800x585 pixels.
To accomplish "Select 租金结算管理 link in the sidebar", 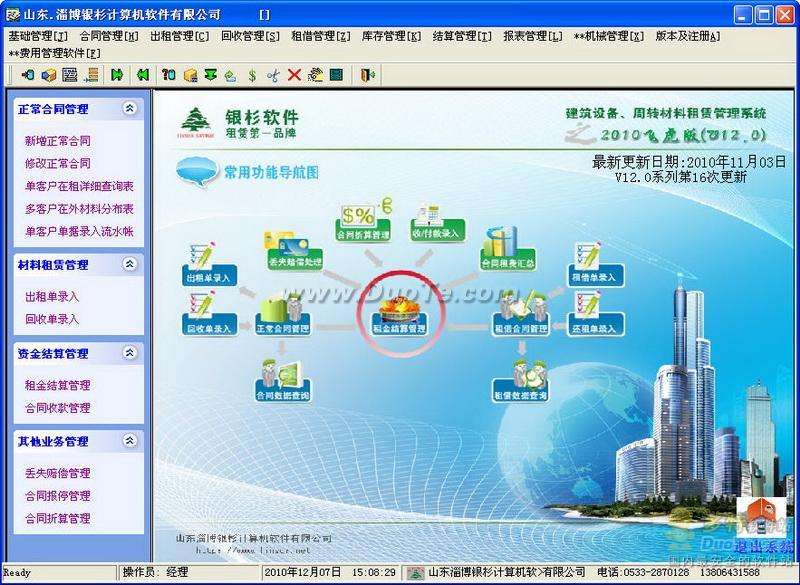I will tap(58, 385).
